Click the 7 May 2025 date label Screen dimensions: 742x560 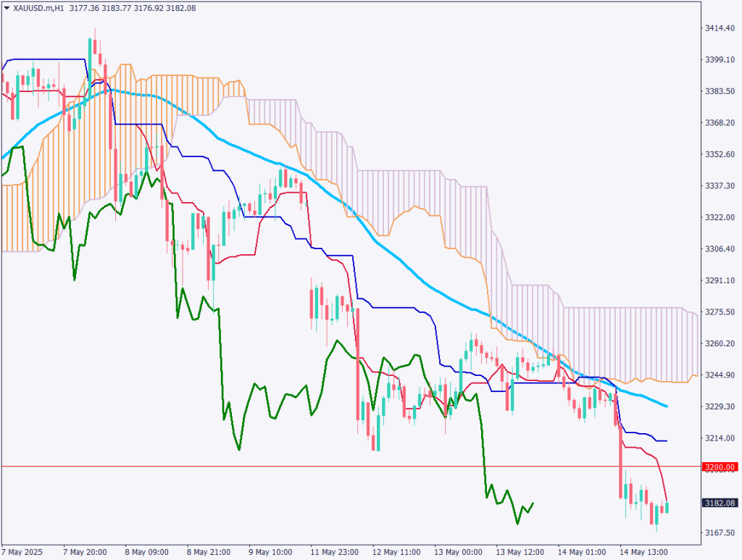click(x=25, y=551)
